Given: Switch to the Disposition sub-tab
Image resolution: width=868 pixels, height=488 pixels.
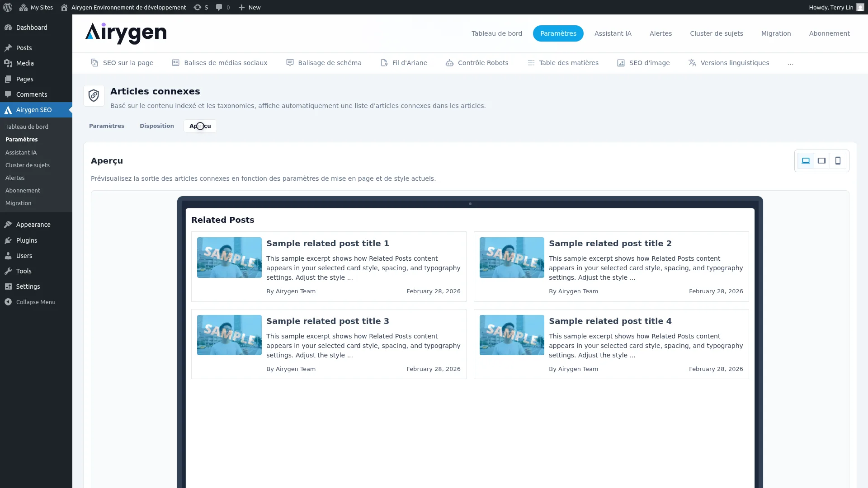Looking at the screenshot, I should 157,126.
